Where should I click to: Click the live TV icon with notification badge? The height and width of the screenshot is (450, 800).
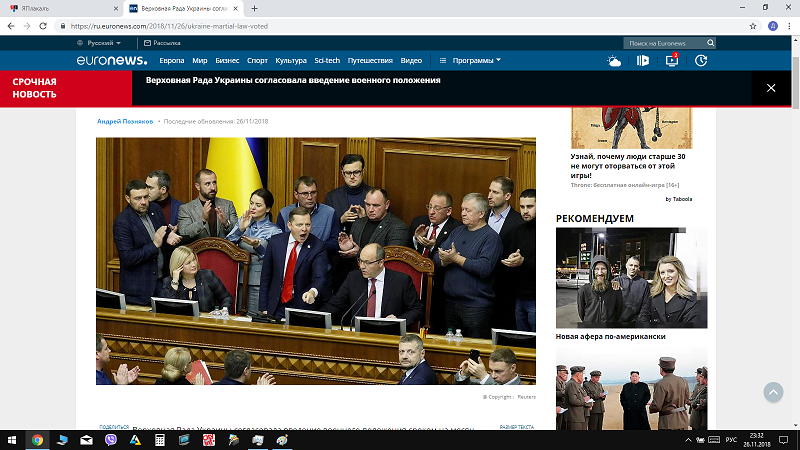tap(672, 60)
